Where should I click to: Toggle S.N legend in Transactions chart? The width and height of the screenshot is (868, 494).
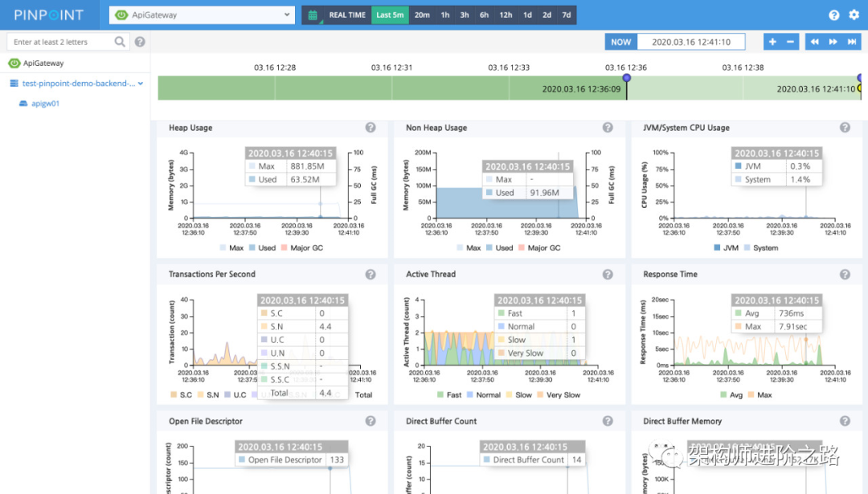point(208,395)
